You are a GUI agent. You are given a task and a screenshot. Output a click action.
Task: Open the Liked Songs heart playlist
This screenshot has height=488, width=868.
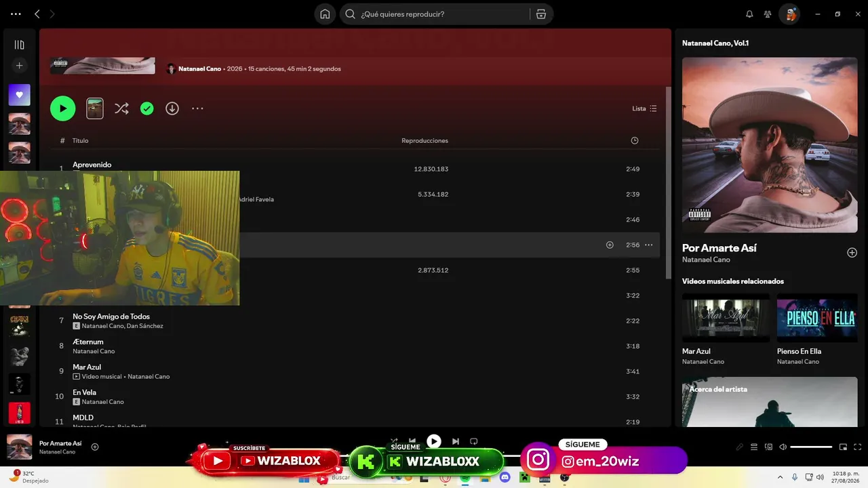click(19, 95)
